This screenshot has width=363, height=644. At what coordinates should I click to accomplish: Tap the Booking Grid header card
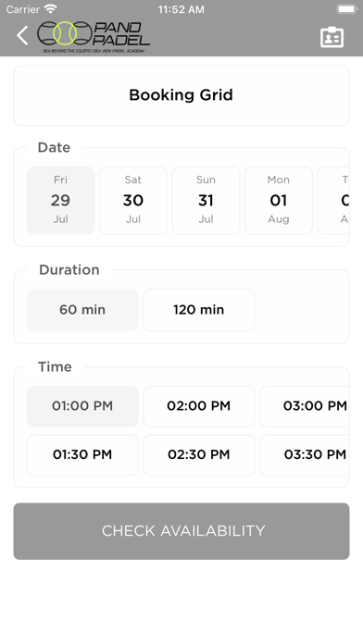[181, 95]
